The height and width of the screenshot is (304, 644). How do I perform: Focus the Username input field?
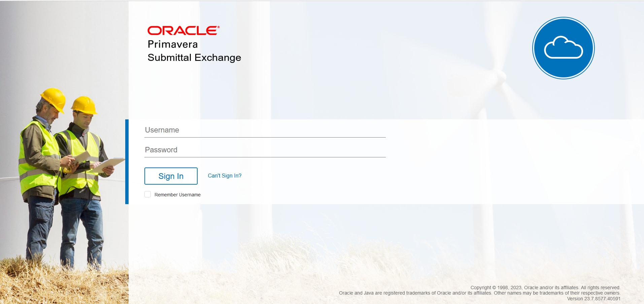tap(265, 130)
